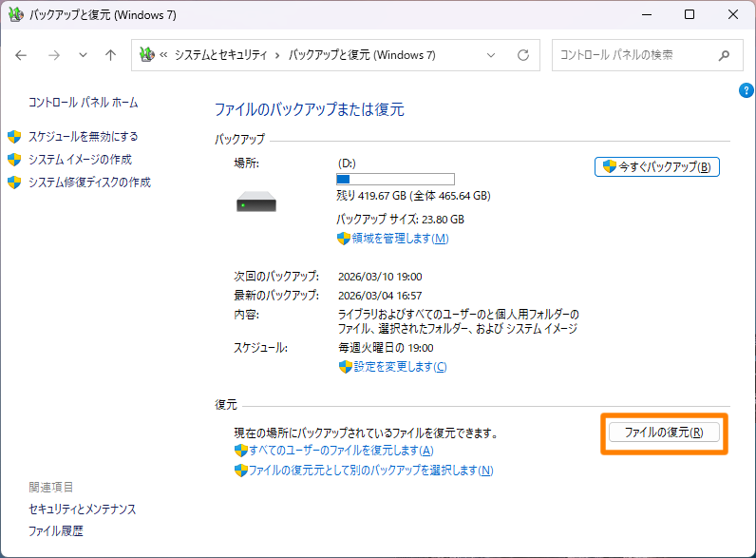Click the D: drive usage bar

coord(395,179)
